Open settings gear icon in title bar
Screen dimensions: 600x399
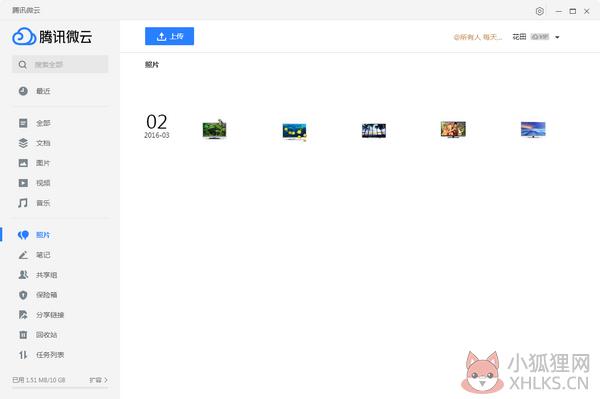coord(540,11)
